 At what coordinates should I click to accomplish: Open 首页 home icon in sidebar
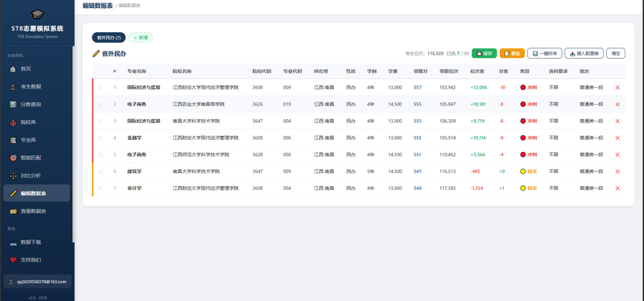(13, 69)
